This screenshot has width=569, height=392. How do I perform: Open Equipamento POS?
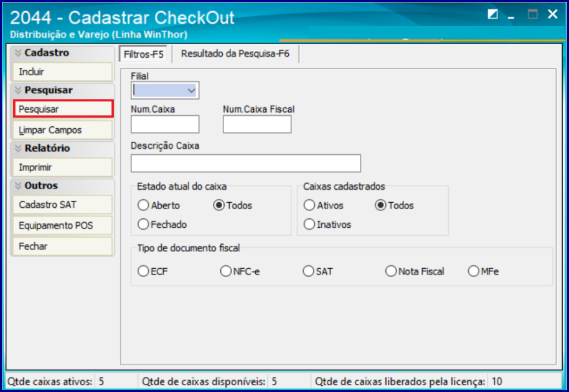pos(63,225)
